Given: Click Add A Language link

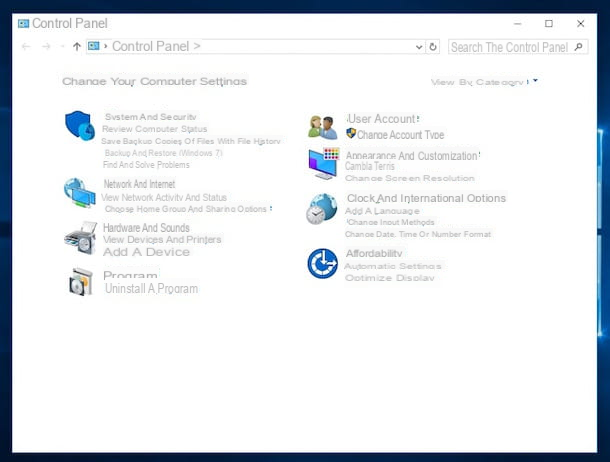Looking at the screenshot, I should [x=382, y=211].
